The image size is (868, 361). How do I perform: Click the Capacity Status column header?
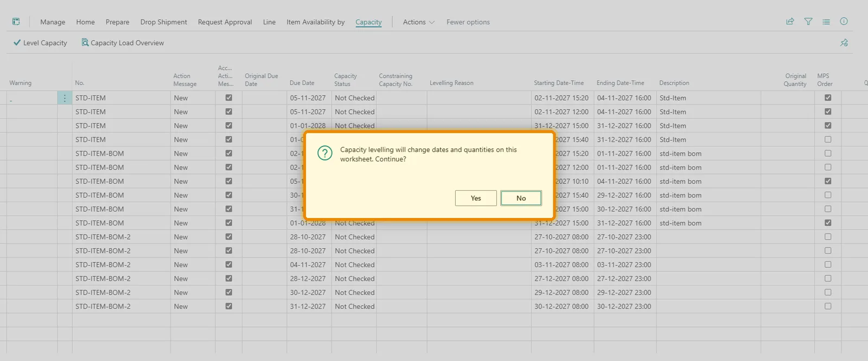pos(346,80)
